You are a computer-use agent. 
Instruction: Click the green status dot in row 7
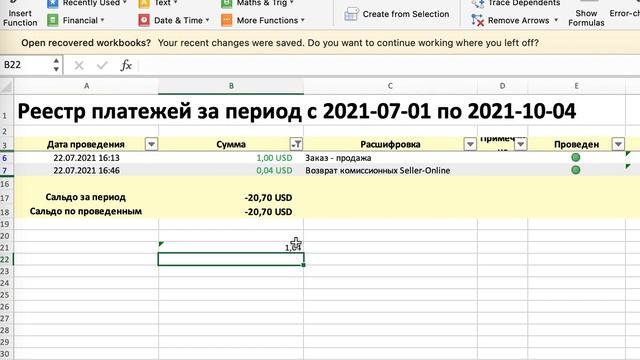coord(576,170)
